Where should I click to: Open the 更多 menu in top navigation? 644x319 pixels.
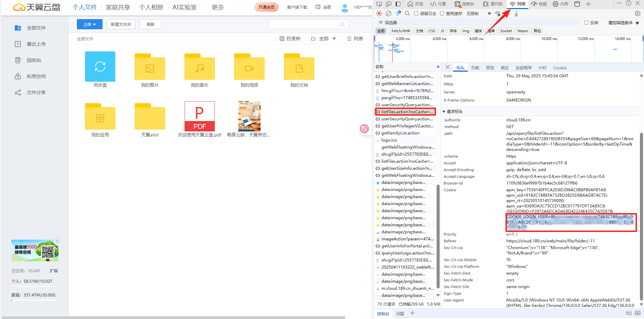point(218,7)
